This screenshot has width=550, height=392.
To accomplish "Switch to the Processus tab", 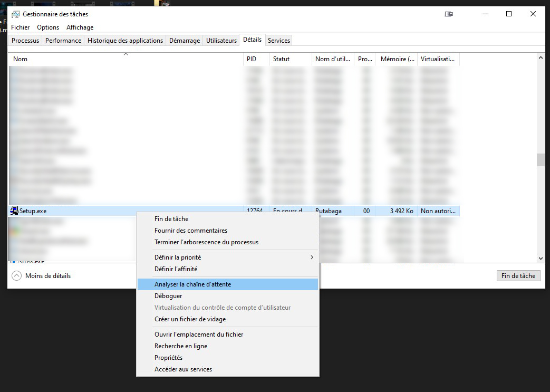I will (25, 41).
